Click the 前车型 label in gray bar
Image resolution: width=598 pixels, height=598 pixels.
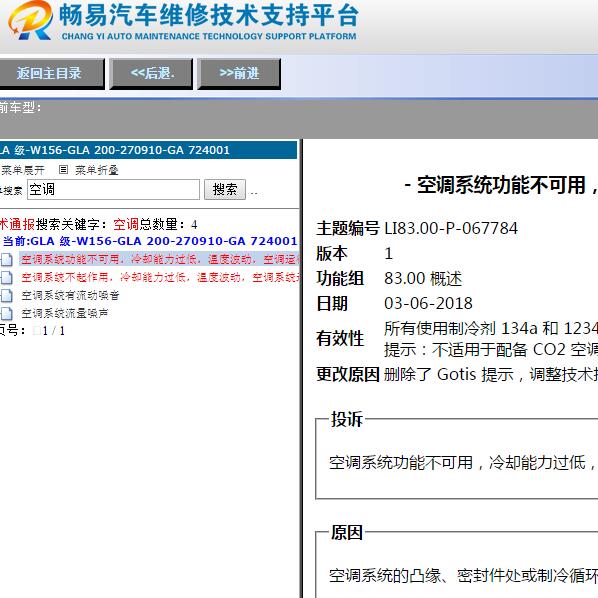[20, 107]
